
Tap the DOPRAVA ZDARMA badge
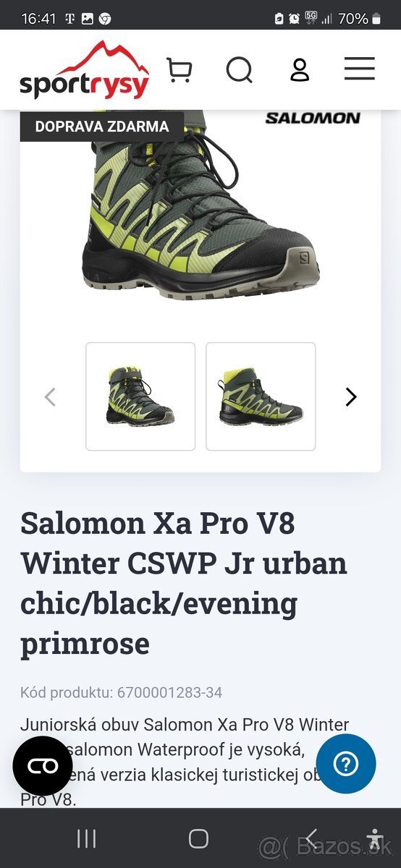(x=102, y=127)
